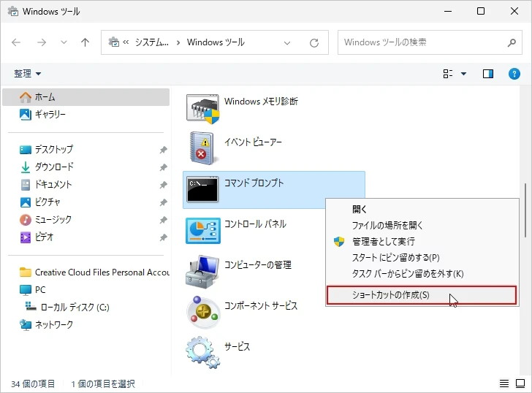This screenshot has height=393, width=532.
Task: Click ファイルの場所を開く menu entry
Action: (387, 225)
